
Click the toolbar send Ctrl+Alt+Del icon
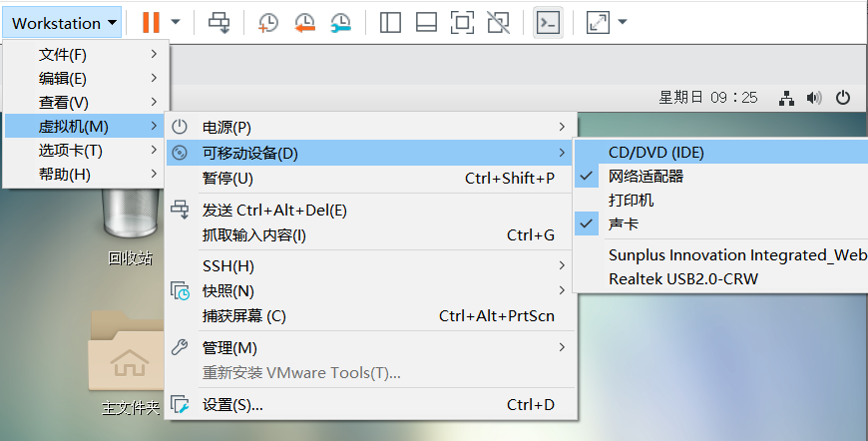click(219, 23)
